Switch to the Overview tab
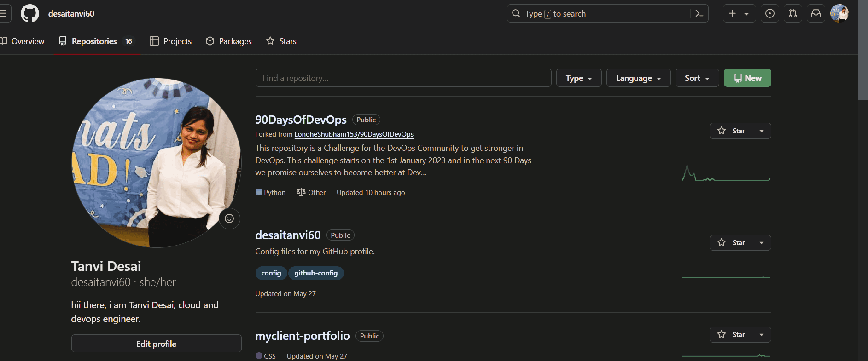The image size is (868, 361). click(23, 41)
